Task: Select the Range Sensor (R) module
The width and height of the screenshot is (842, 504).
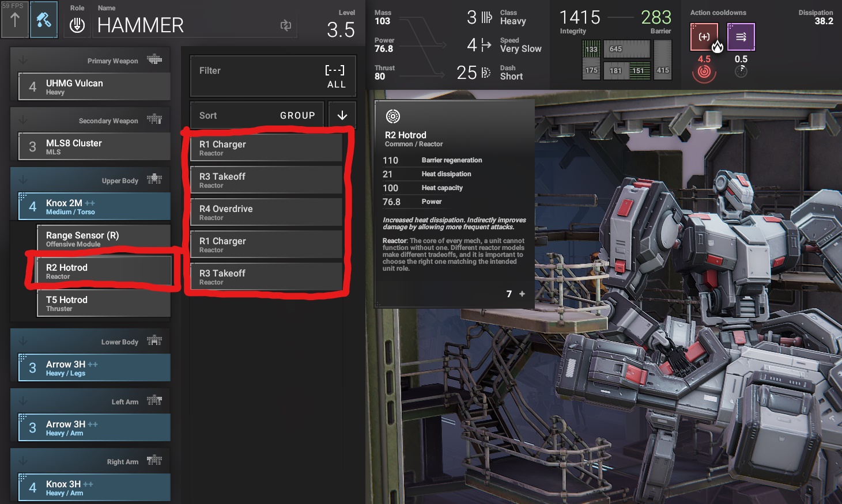Action: tap(104, 238)
